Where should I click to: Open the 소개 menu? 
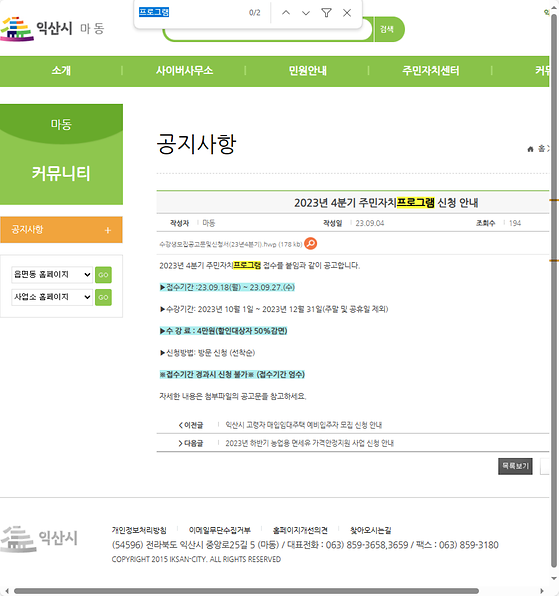pyautogui.click(x=61, y=71)
